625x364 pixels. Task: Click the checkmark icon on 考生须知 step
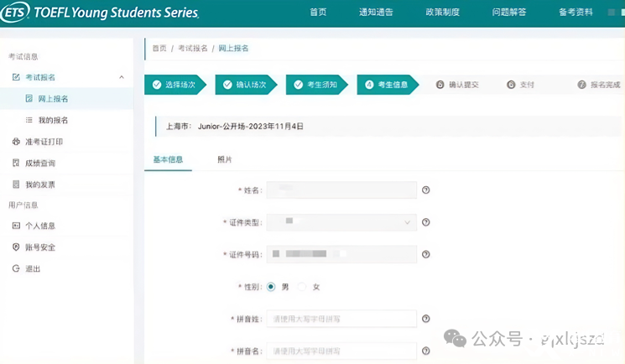click(x=298, y=85)
